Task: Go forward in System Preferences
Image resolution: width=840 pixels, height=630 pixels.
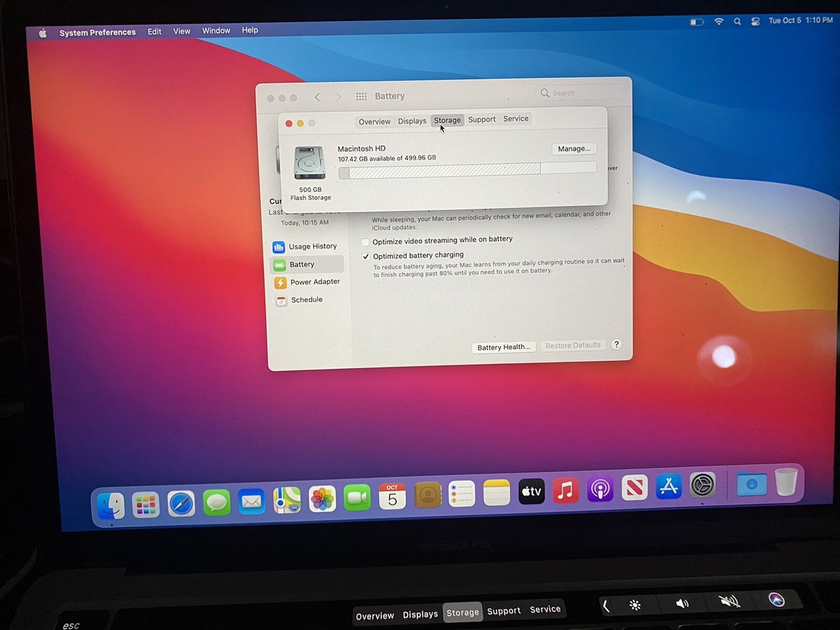Action: 339,97
